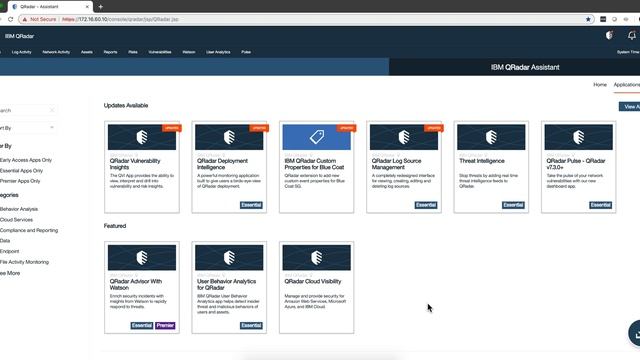Image resolution: width=640 pixels, height=360 pixels.
Task: Click the Premier badge on Advisor With Watson
Action: tap(165, 325)
